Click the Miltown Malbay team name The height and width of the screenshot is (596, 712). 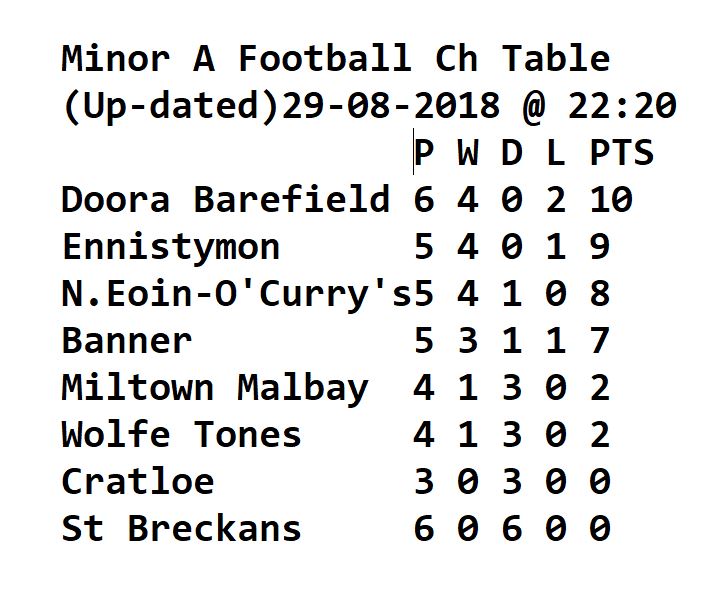(215, 389)
